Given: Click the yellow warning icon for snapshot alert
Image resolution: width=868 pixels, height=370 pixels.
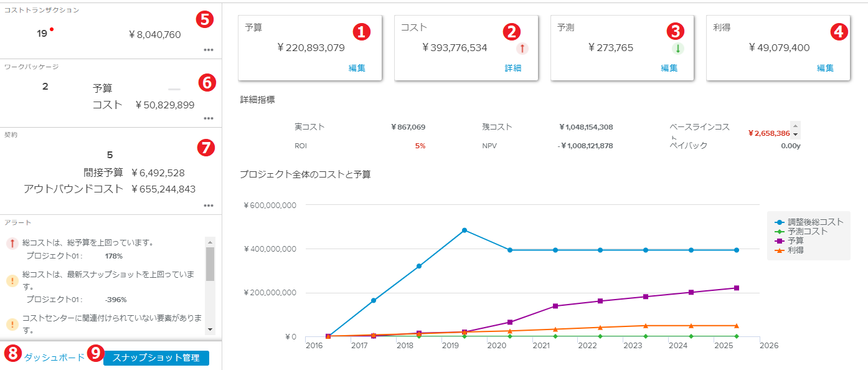Looking at the screenshot, I should pyautogui.click(x=12, y=280).
